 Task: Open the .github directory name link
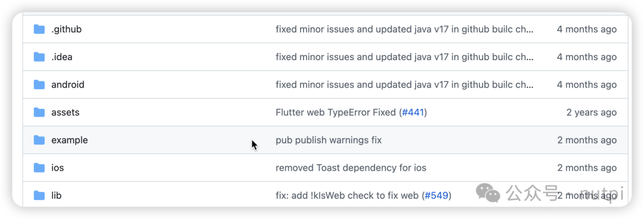[x=67, y=30]
